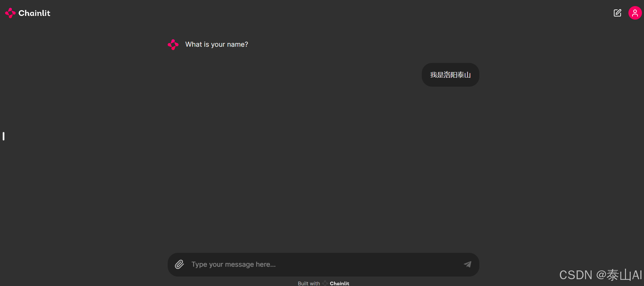Click the user message bubble '我是洛阳泰山'
Image resolution: width=644 pixels, height=286 pixels.
click(450, 75)
